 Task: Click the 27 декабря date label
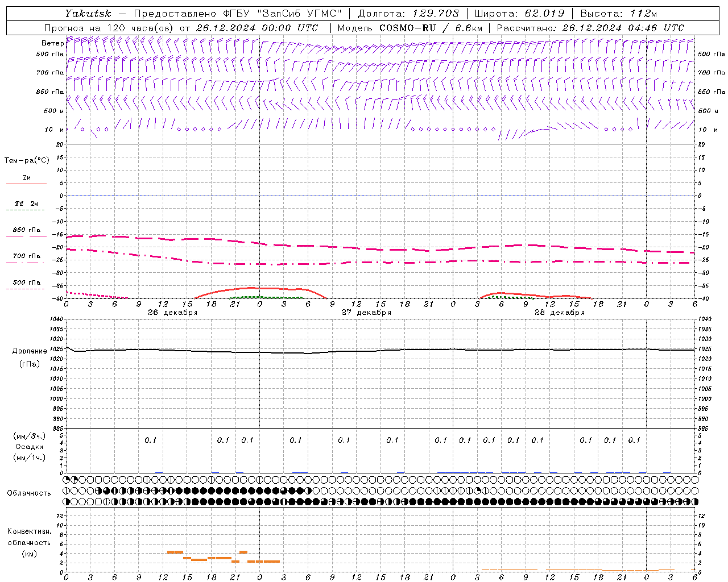click(366, 313)
